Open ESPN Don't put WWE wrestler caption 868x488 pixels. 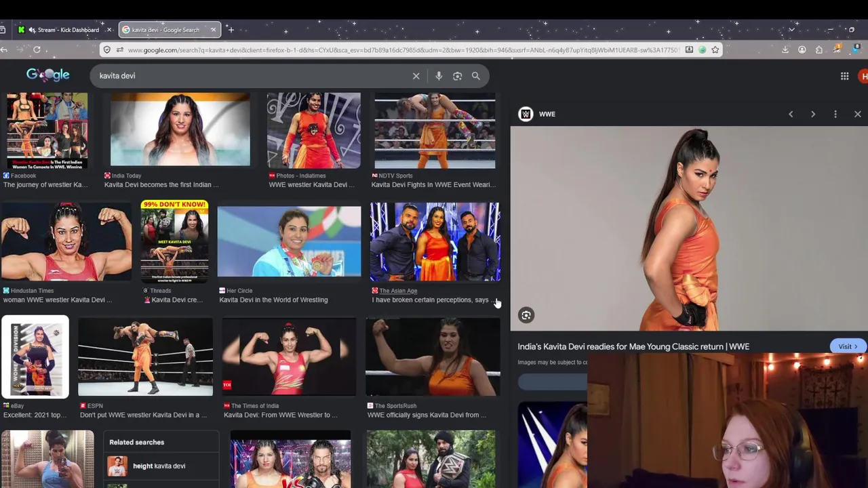(x=144, y=415)
